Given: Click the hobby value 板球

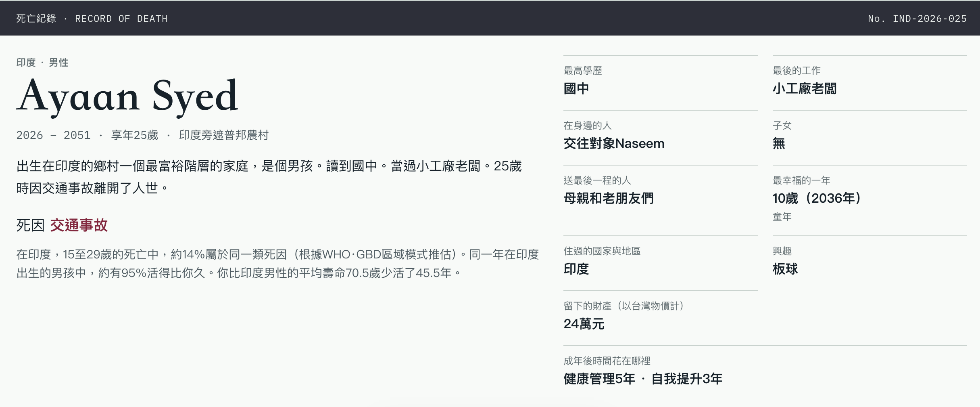Looking at the screenshot, I should (x=785, y=269).
